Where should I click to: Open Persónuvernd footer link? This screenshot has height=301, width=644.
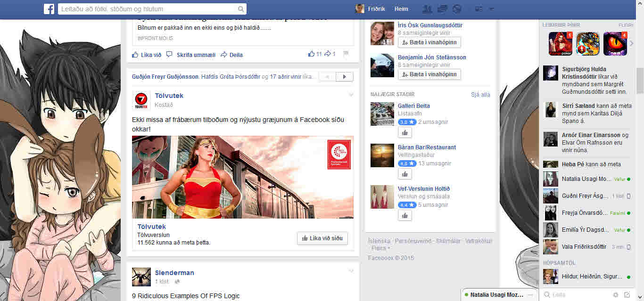[413, 241]
